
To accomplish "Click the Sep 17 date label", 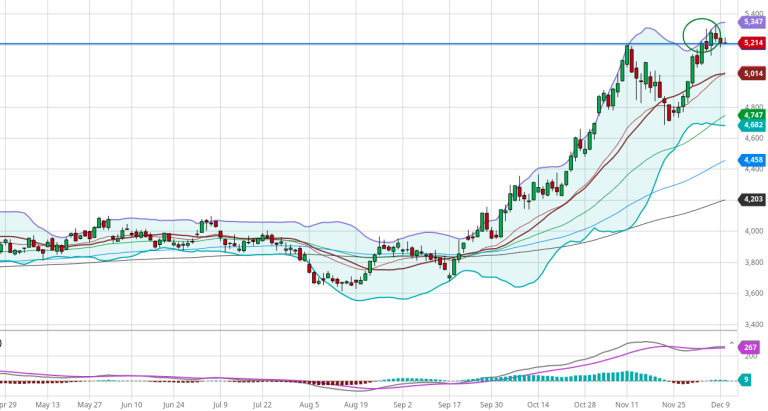I will pyautogui.click(x=449, y=406).
